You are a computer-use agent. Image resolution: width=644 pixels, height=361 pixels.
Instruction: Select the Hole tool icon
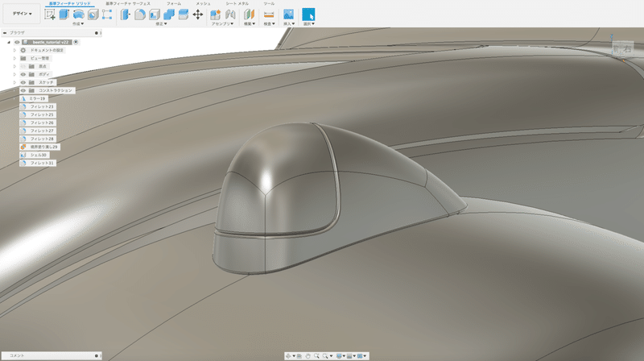(93, 15)
